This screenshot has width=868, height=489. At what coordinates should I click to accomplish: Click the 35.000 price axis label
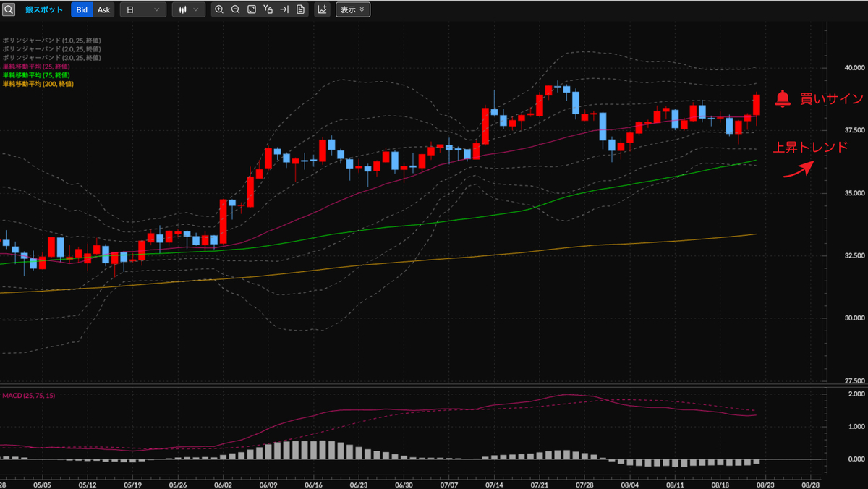point(854,193)
